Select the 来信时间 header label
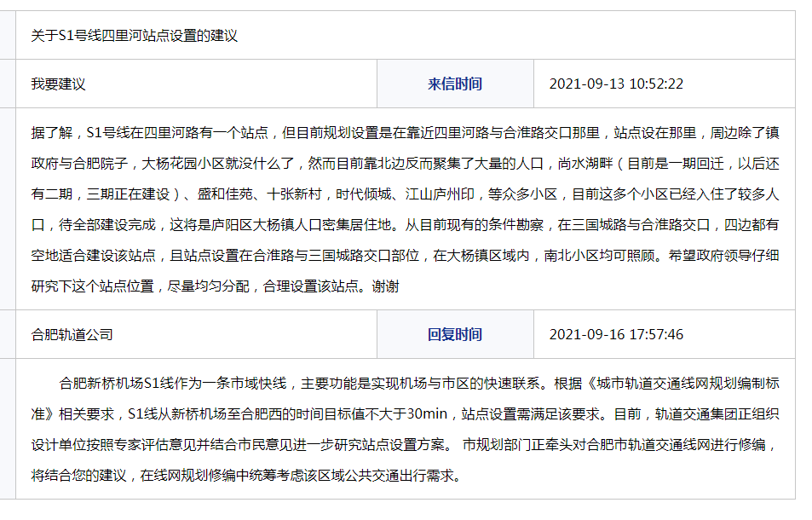The width and height of the screenshot is (812, 520). click(x=454, y=84)
